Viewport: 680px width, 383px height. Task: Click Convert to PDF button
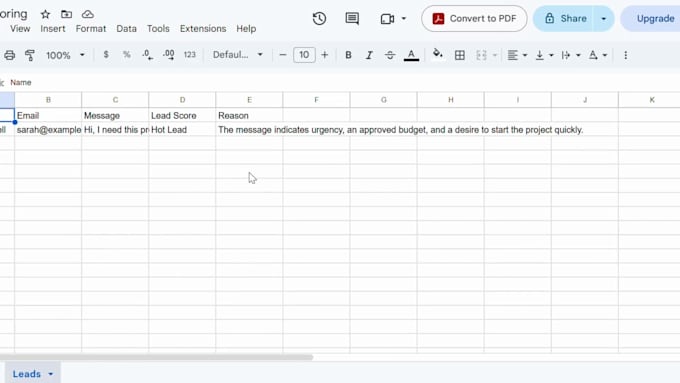[474, 19]
